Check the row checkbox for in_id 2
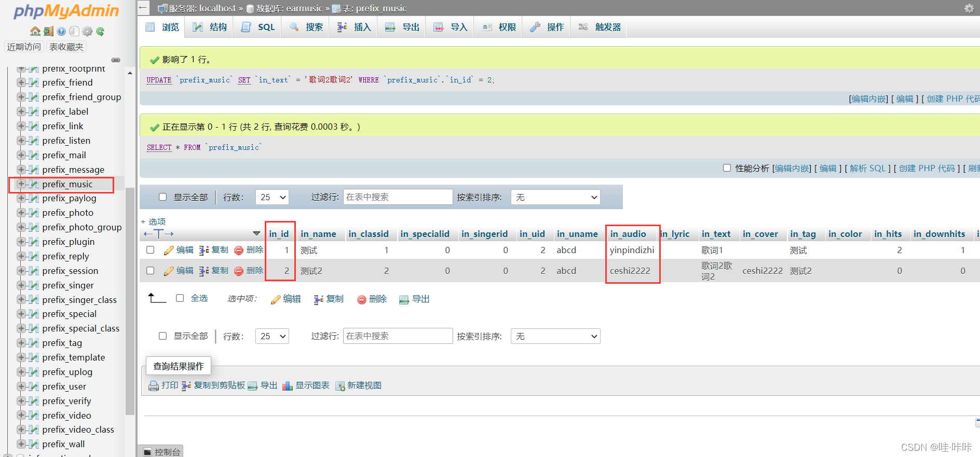 click(151, 270)
